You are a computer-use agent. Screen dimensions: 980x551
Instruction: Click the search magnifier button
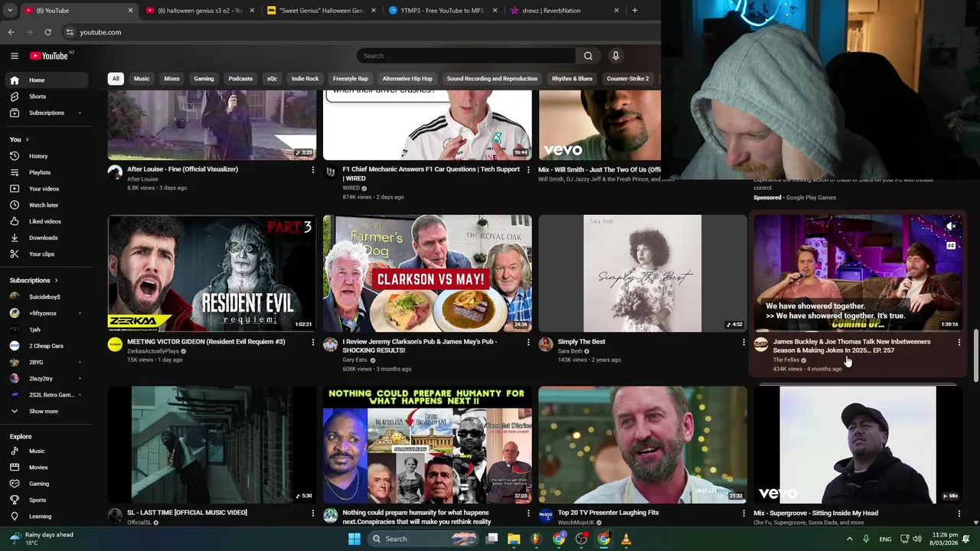point(588,56)
